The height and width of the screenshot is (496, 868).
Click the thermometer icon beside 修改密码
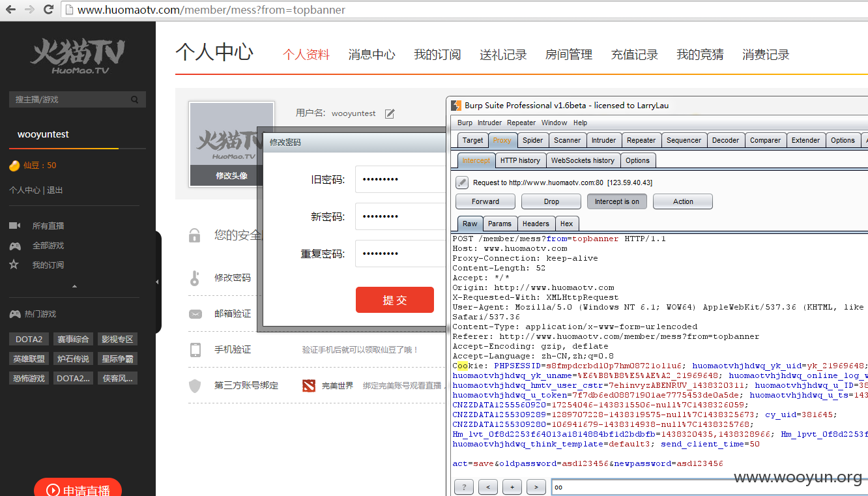tap(195, 278)
